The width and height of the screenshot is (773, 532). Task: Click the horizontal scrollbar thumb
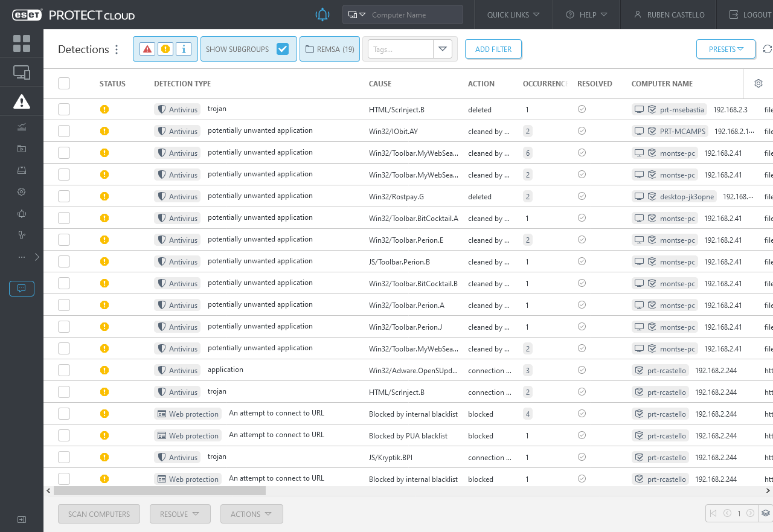159,491
